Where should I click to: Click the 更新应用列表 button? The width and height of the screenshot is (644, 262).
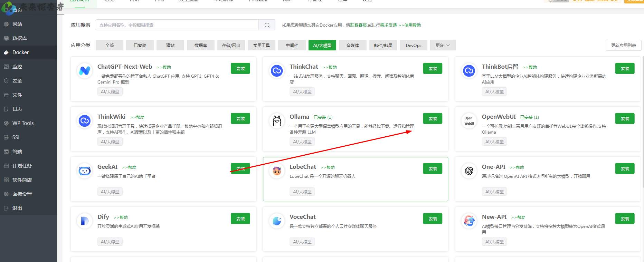tap(623, 46)
